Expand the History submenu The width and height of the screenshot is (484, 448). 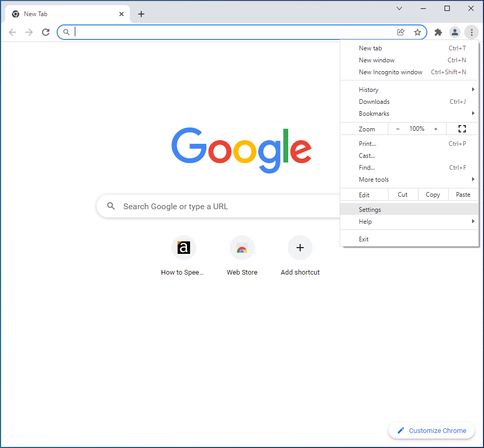coord(369,89)
